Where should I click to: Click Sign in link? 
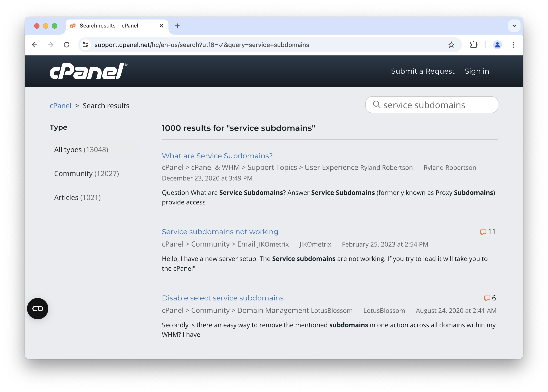coord(477,71)
